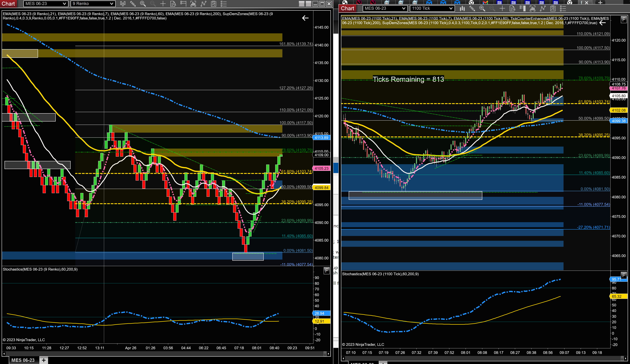
Task: Zoom in on the Renko chart
Action: tap(143, 4)
